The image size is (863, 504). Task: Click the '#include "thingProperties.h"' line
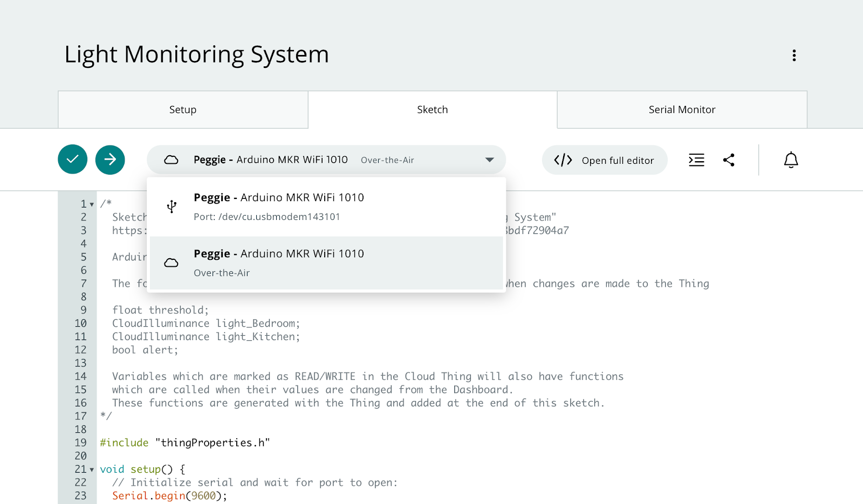coord(185,443)
